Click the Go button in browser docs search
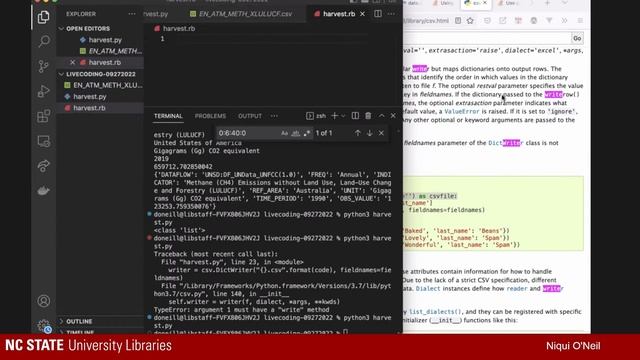 (x=577, y=38)
